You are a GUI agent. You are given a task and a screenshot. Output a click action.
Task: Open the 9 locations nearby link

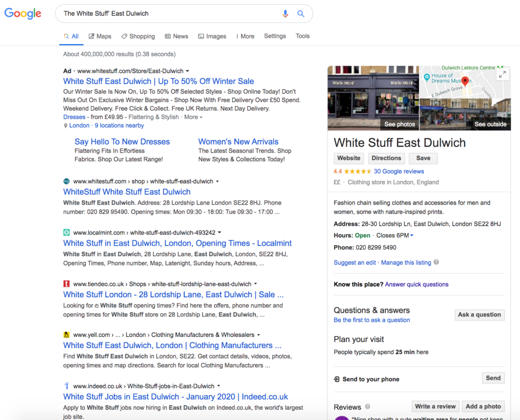point(119,125)
